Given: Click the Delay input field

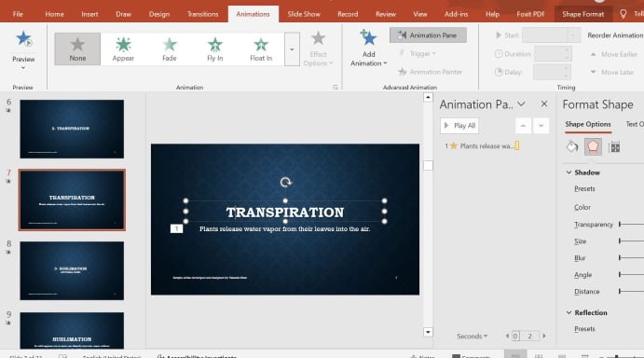Looking at the screenshot, I should [552, 73].
